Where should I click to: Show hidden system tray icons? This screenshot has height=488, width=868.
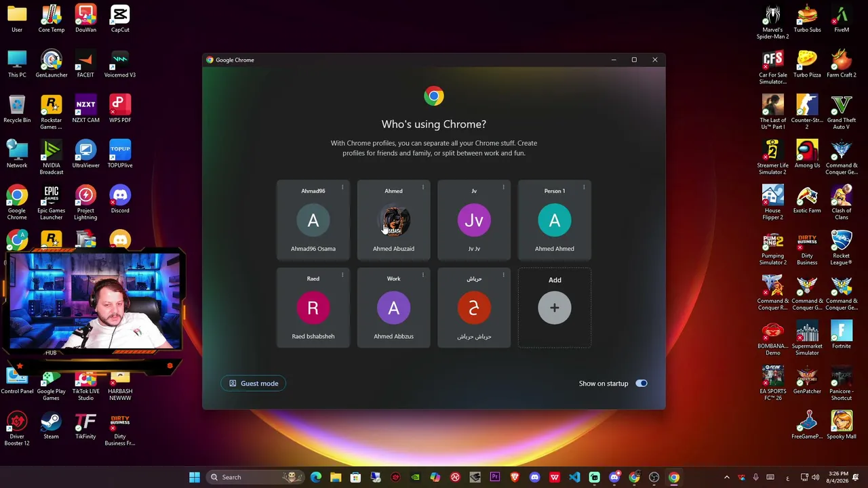tap(726, 477)
